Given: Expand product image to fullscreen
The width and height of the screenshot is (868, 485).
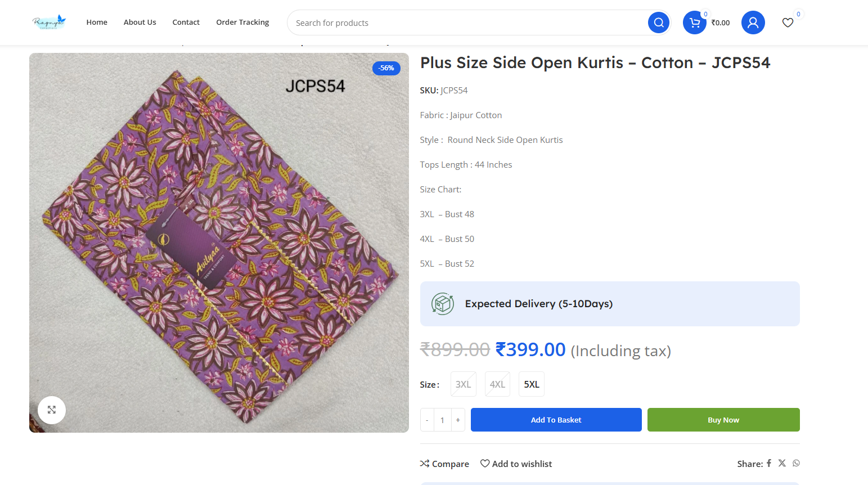Looking at the screenshot, I should (x=52, y=410).
